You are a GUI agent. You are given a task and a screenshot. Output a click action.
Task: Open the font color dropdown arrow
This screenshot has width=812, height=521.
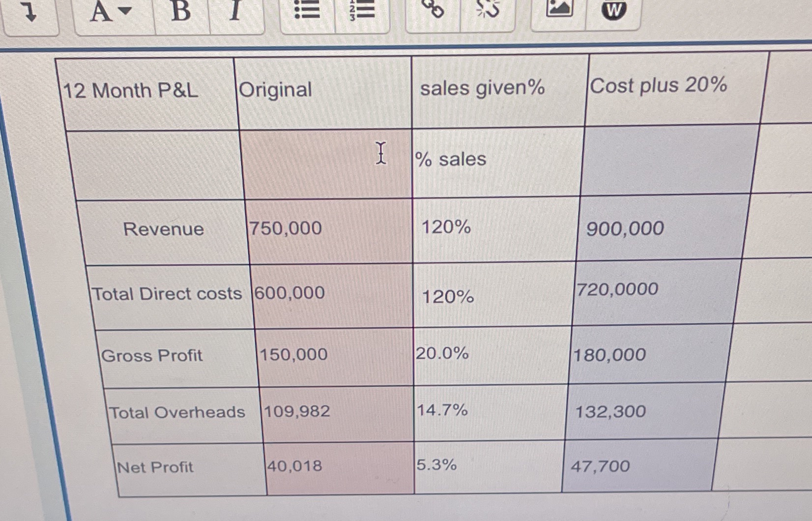coord(125,11)
